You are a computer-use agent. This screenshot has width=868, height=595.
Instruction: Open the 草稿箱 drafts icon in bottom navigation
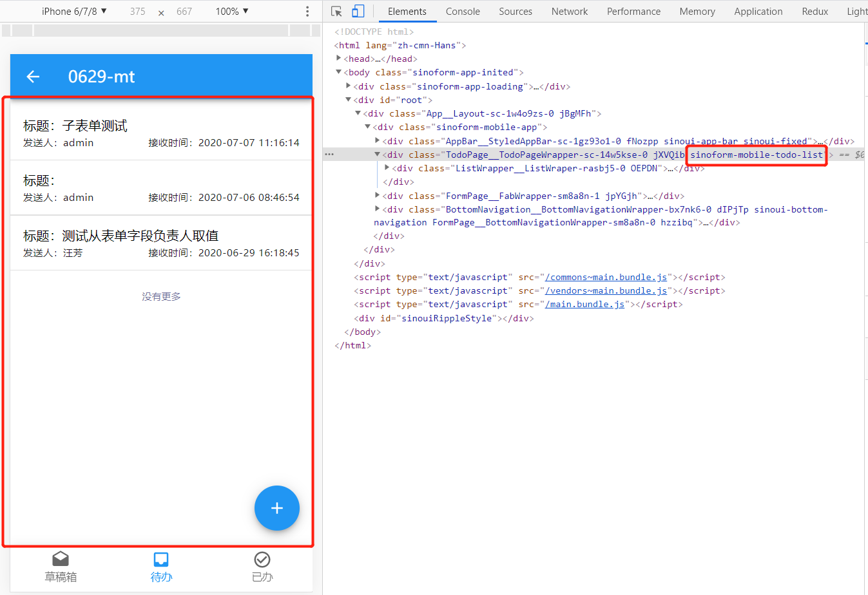[61, 559]
